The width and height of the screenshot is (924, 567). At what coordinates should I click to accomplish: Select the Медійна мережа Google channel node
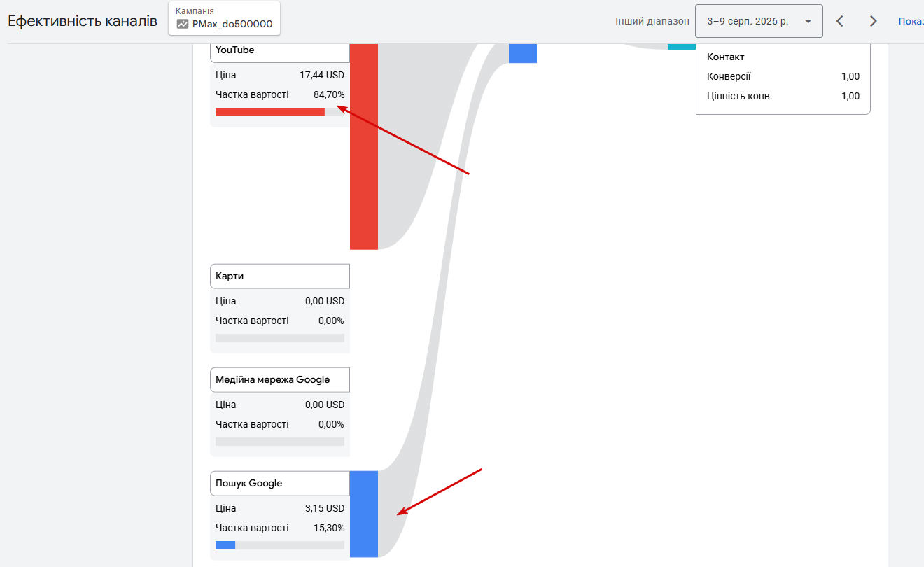coord(280,379)
